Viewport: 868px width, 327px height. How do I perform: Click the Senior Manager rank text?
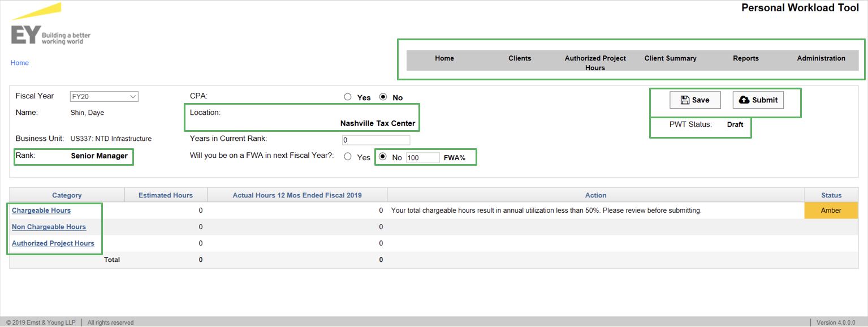tap(99, 156)
